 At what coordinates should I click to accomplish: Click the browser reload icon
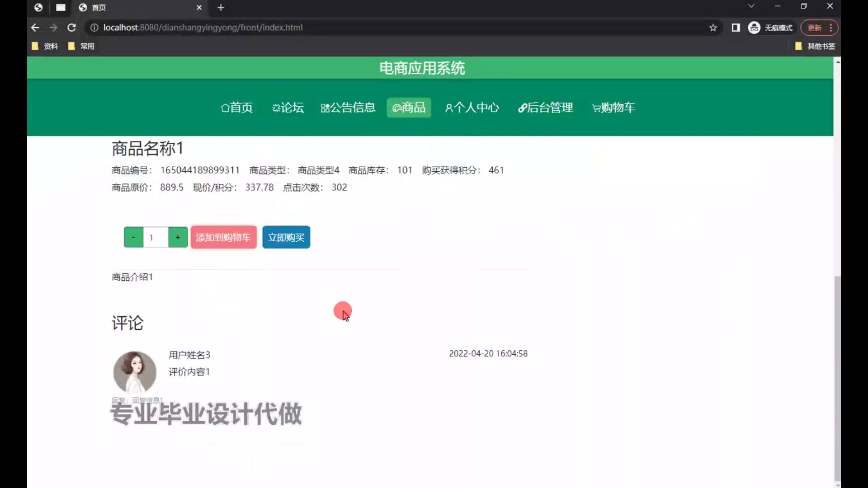(x=71, y=28)
